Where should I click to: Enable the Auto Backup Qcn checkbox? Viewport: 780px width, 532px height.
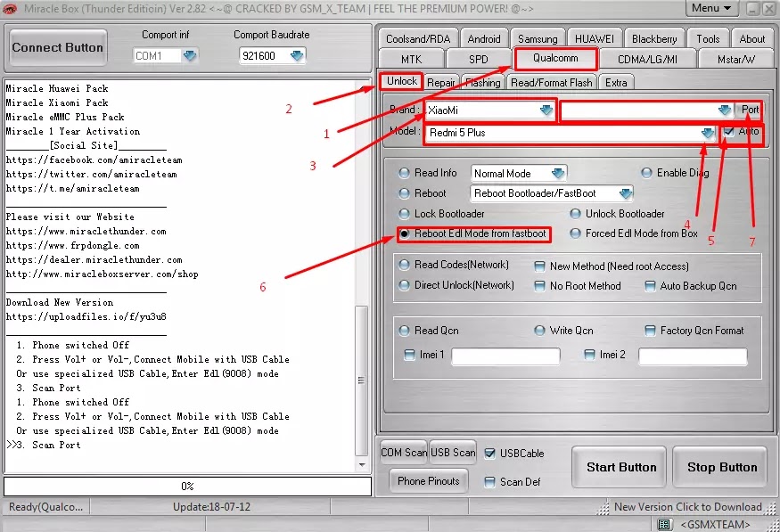click(x=650, y=286)
